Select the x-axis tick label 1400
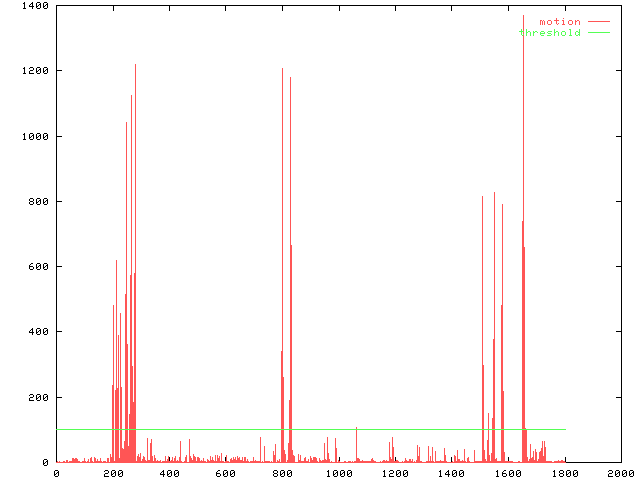The image size is (640, 480). [x=451, y=473]
